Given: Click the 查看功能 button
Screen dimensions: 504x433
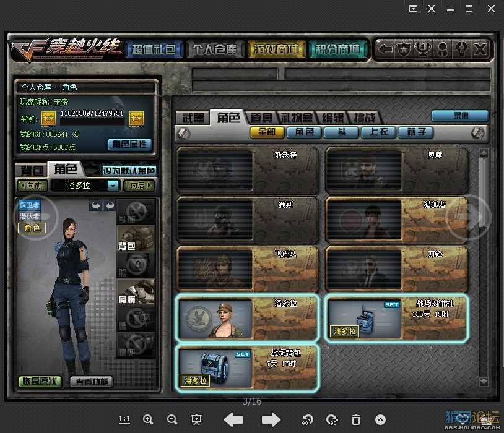Looking at the screenshot, I should point(92,382).
